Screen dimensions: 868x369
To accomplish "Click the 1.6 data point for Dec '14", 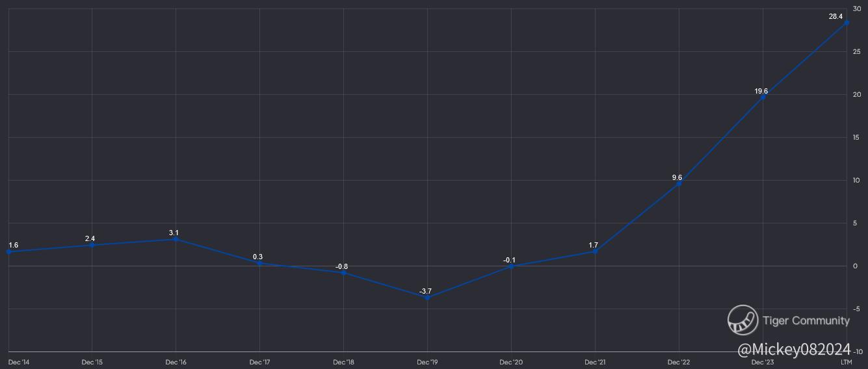I will point(9,252).
